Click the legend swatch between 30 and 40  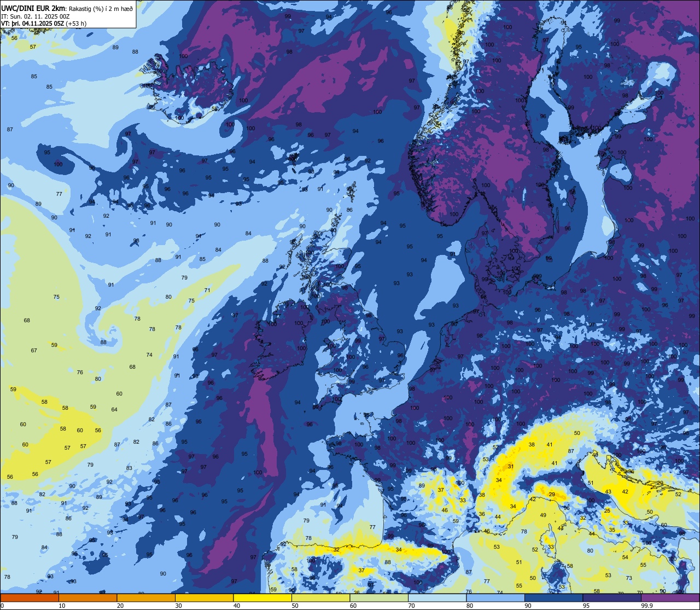click(204, 598)
